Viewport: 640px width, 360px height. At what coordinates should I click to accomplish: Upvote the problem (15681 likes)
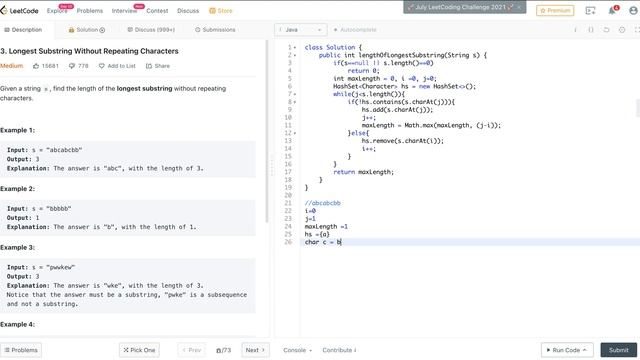(46, 66)
